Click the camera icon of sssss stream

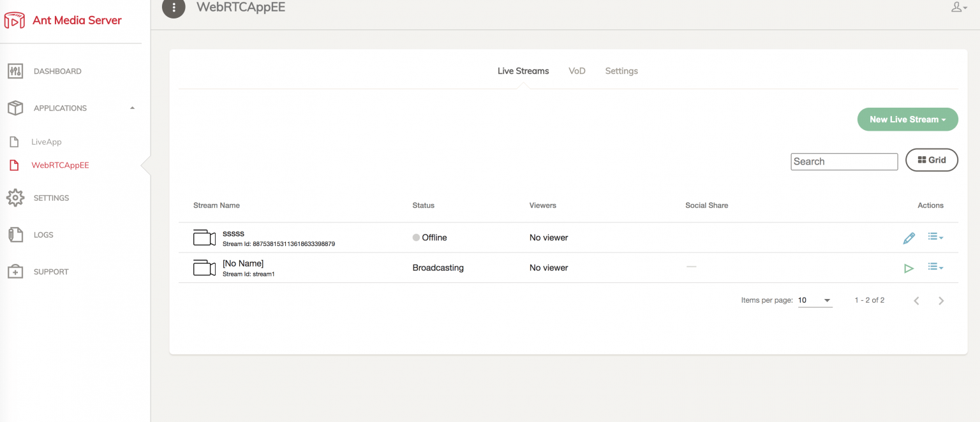point(205,238)
